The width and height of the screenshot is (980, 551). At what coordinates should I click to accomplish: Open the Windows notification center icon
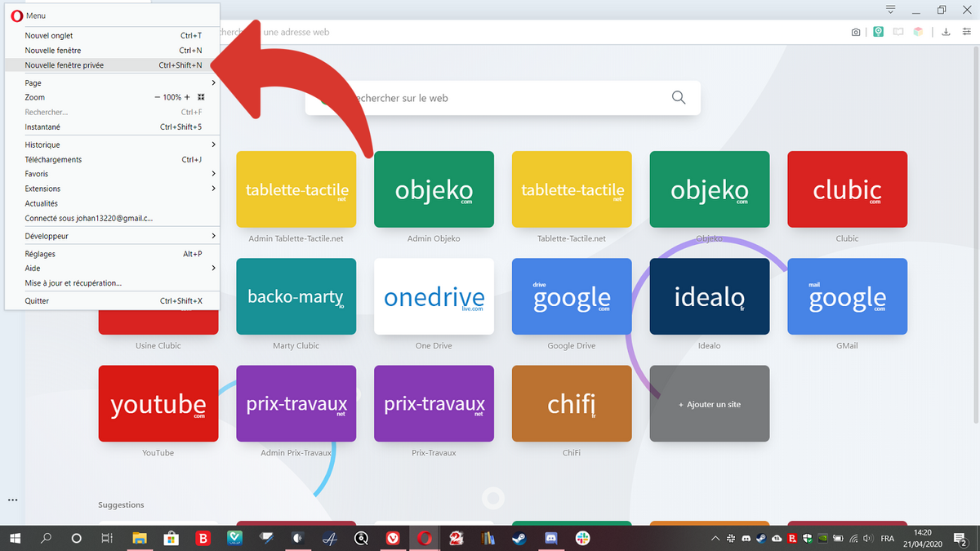pos(960,538)
